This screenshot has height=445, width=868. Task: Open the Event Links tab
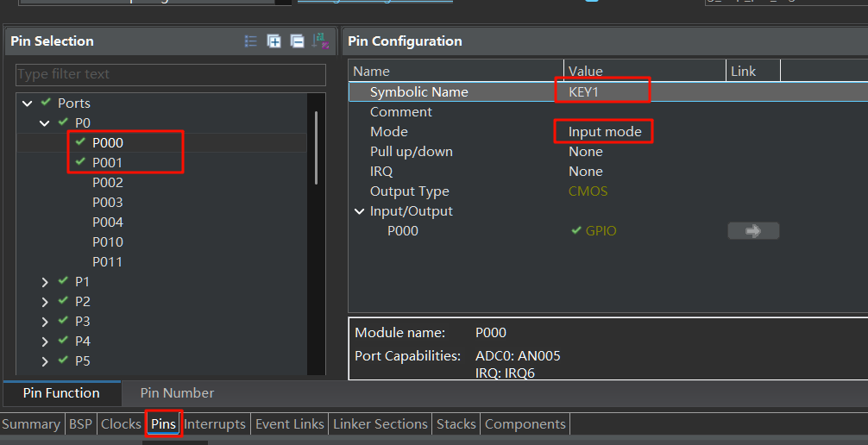point(290,424)
